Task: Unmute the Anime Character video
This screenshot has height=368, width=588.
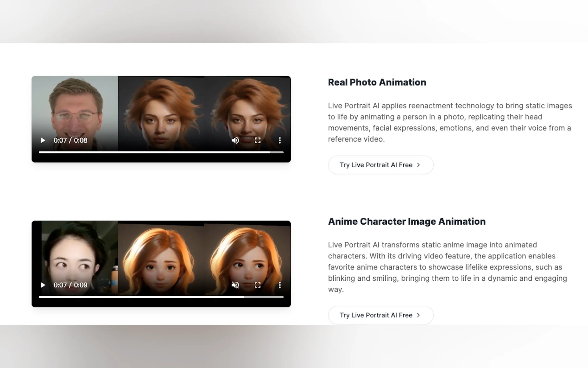Action: (x=235, y=285)
